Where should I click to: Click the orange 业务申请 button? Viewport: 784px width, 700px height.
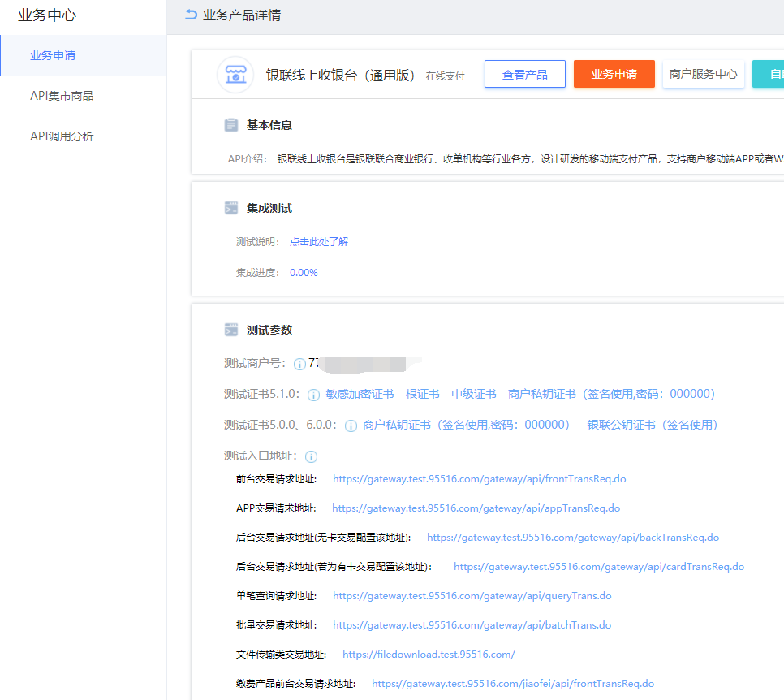(614, 74)
